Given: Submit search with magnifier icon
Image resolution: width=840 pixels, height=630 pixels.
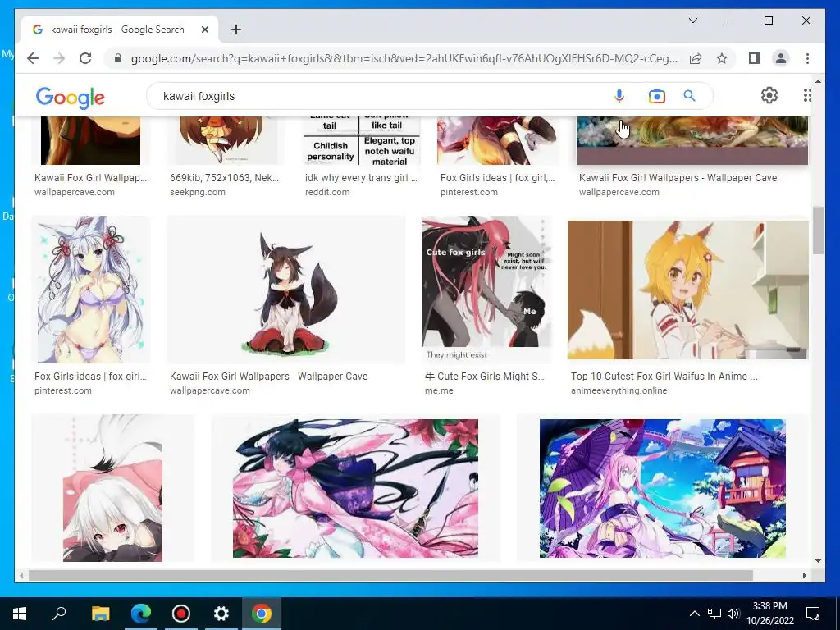Looking at the screenshot, I should click(x=689, y=96).
